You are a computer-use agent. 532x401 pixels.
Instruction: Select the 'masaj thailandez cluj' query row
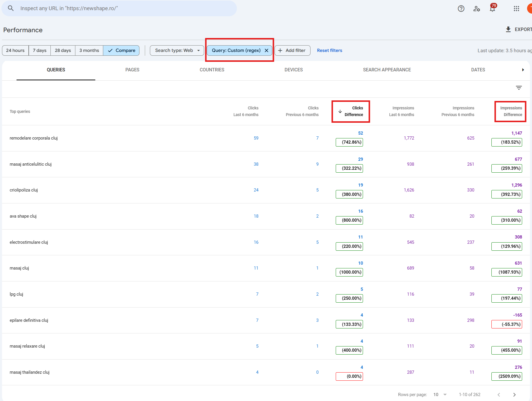266,372
